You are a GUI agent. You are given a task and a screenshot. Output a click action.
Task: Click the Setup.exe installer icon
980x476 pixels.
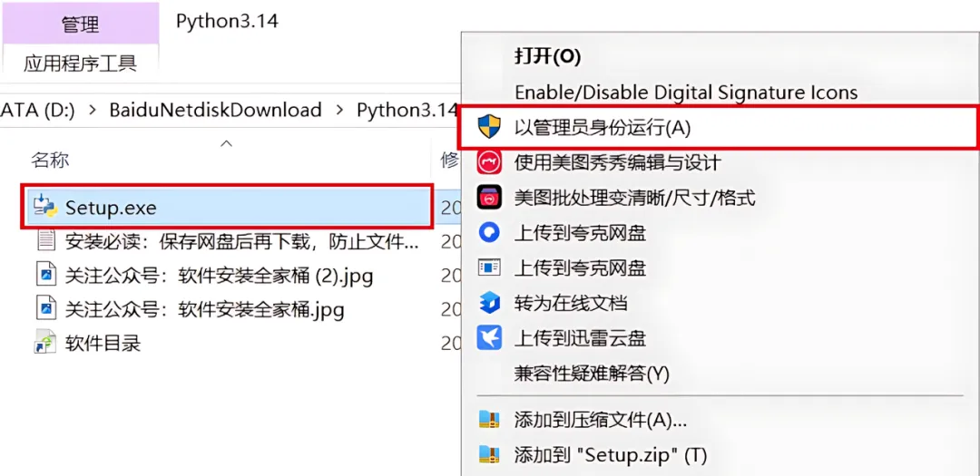[45, 208]
